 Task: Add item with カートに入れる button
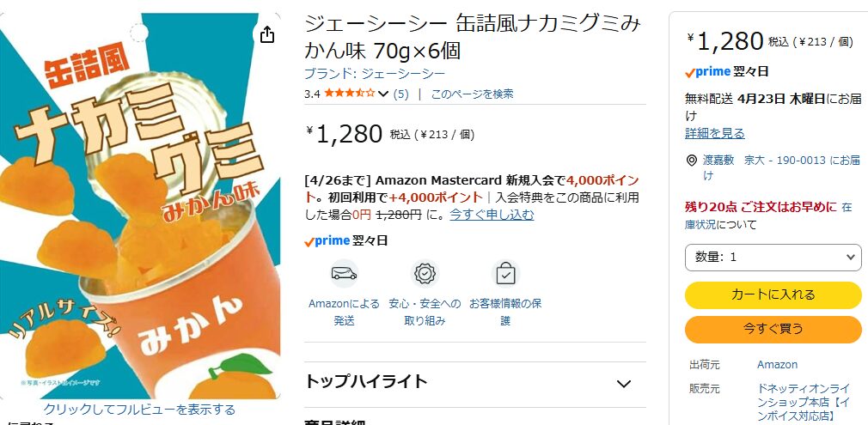pos(773,295)
